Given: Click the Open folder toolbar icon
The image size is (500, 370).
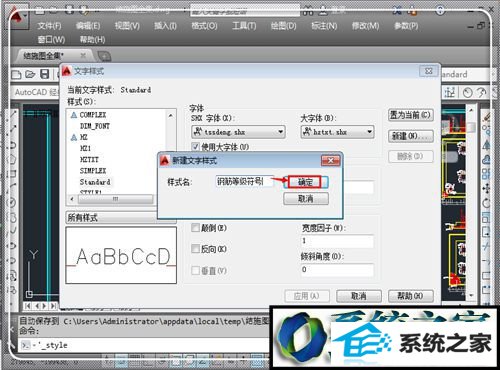Looking at the screenshot, I should coord(30,74).
